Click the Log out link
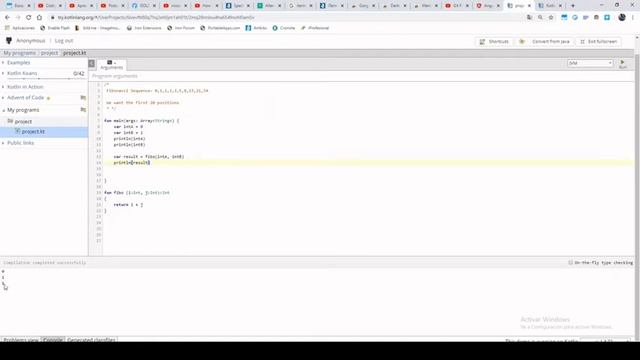This screenshot has width=640, height=360. (x=64, y=41)
